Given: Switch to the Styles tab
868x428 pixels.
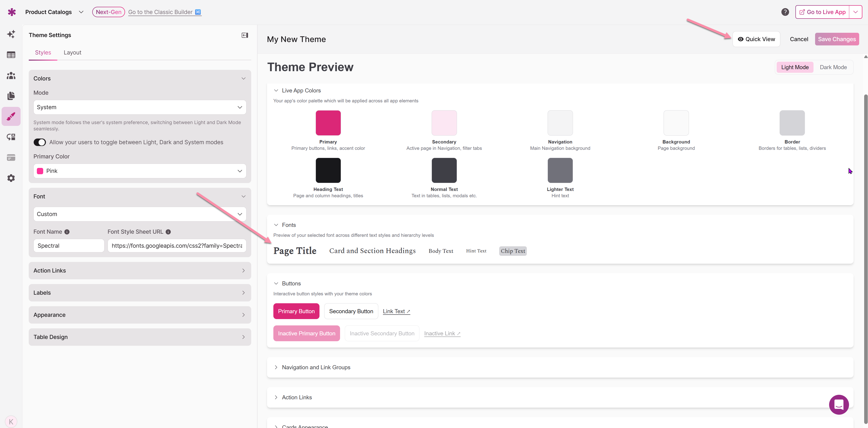Looking at the screenshot, I should coord(43,52).
